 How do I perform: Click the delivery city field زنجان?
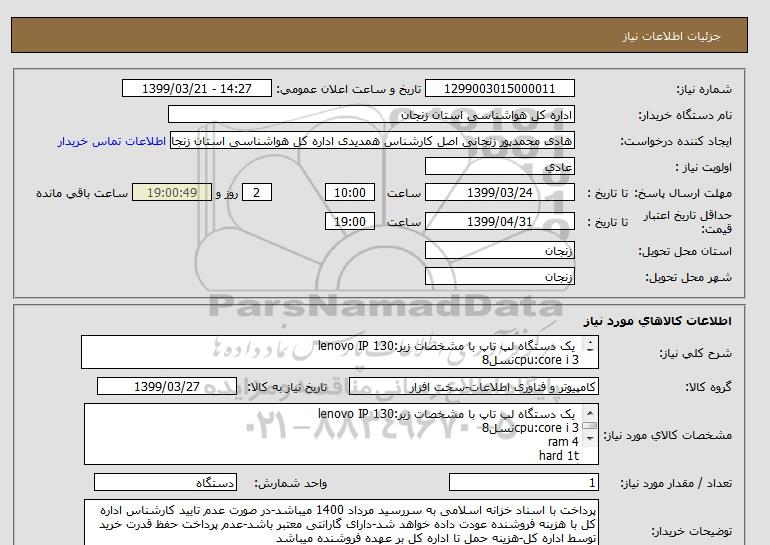pos(499,276)
